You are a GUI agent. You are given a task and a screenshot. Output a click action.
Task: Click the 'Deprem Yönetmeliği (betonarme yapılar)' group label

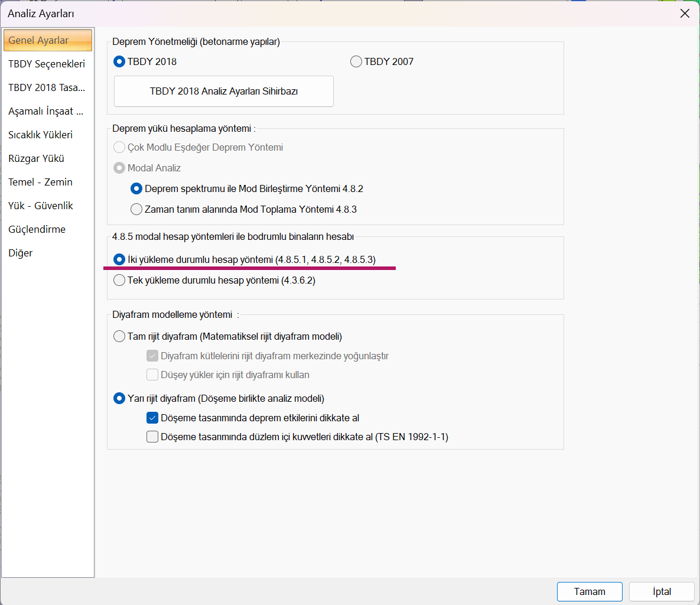click(x=196, y=41)
